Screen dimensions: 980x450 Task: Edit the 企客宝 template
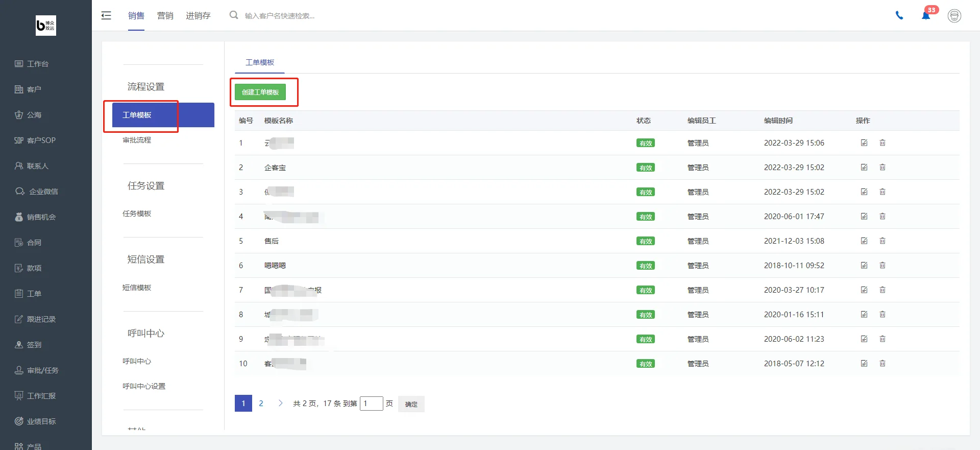pyautogui.click(x=864, y=168)
